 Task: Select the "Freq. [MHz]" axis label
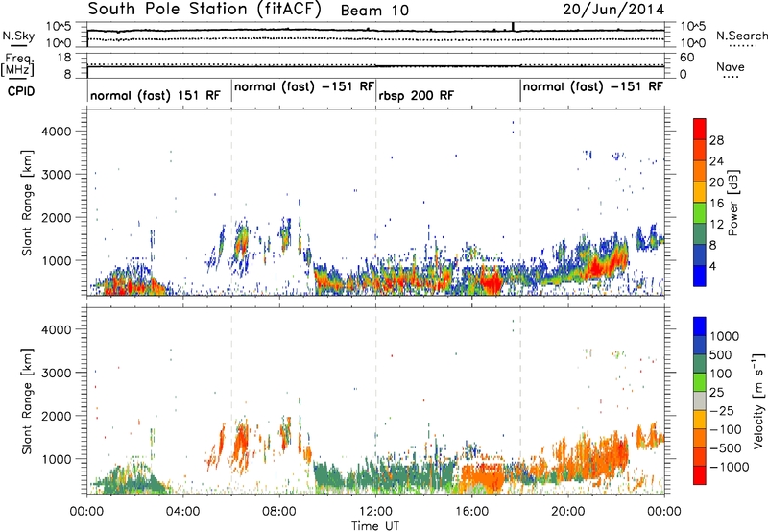click(x=19, y=65)
